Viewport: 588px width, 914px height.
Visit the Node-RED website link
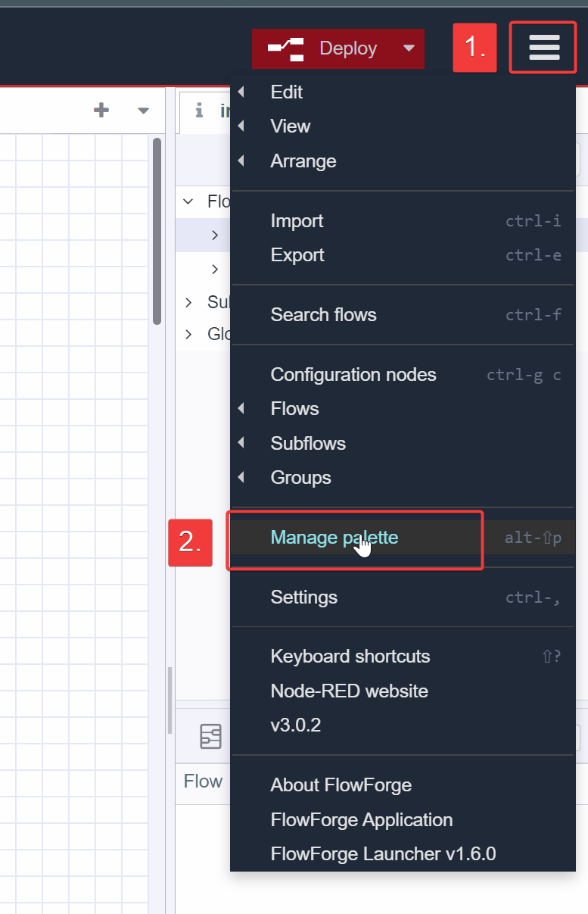(x=349, y=691)
